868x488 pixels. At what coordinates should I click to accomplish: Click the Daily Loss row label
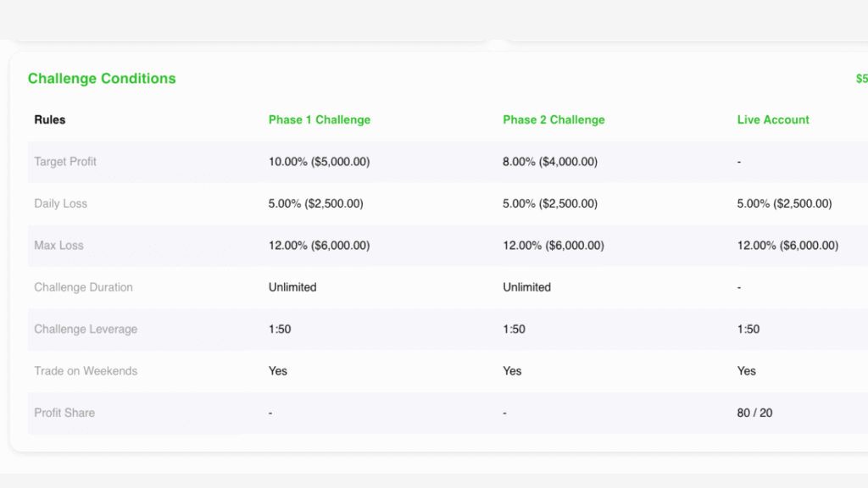coord(60,203)
